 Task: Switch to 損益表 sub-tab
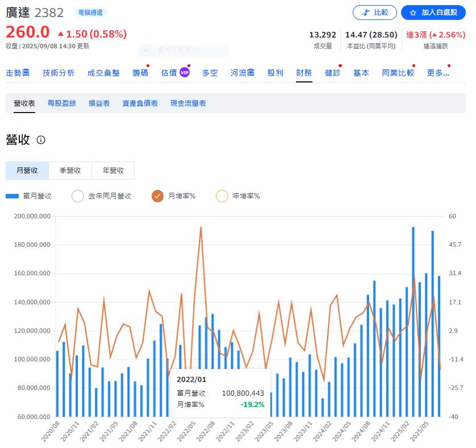[99, 103]
